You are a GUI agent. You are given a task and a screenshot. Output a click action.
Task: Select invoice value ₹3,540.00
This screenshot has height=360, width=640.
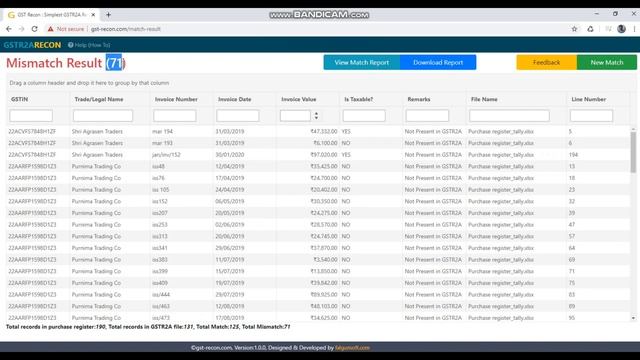325,260
